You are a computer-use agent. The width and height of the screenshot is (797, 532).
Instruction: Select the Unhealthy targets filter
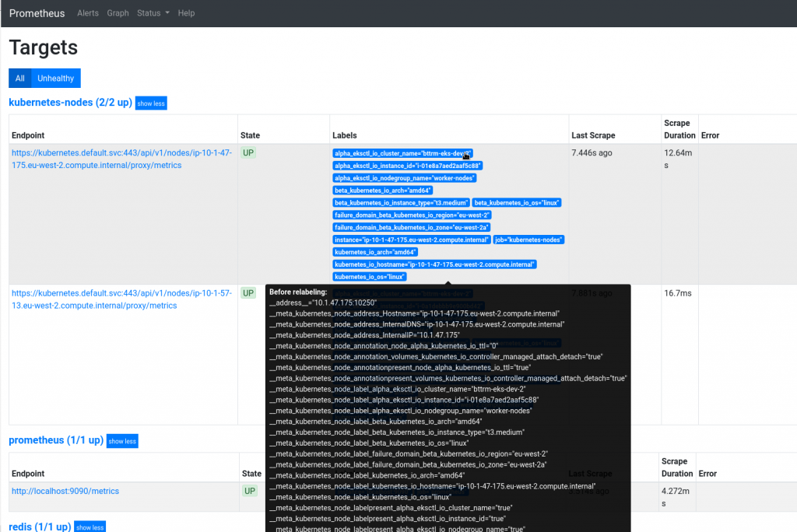click(x=55, y=78)
